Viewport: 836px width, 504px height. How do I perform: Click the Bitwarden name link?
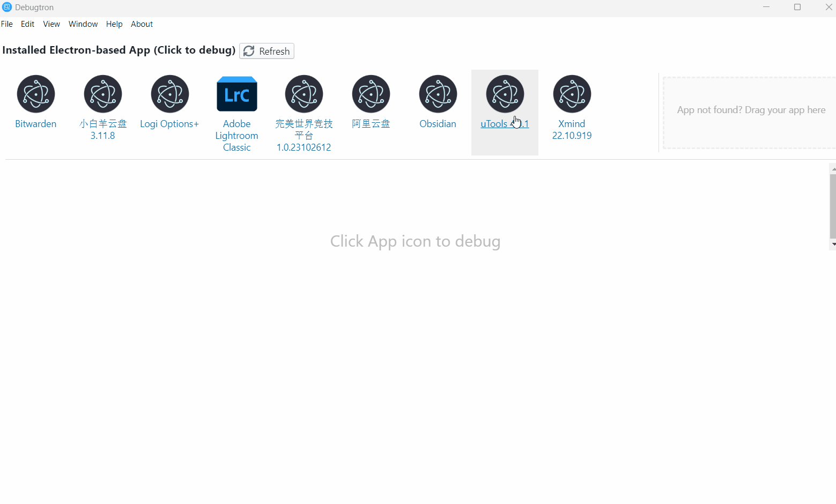36,124
